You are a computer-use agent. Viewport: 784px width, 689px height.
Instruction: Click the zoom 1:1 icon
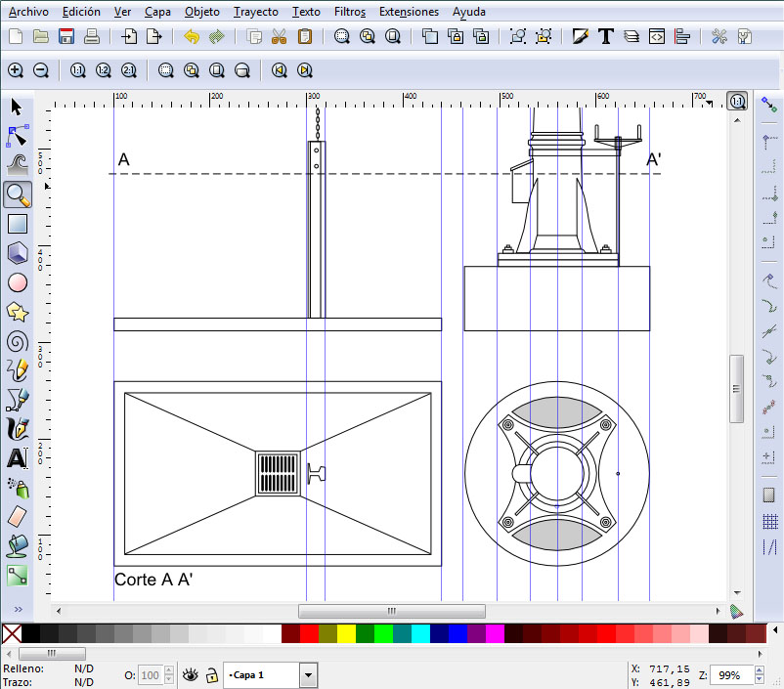77,70
